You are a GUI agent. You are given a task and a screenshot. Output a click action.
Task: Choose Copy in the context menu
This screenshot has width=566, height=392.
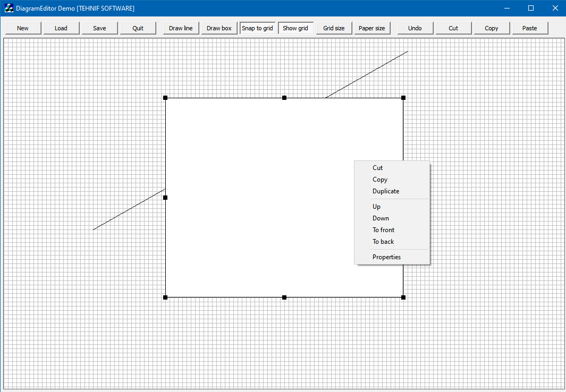tap(392, 180)
